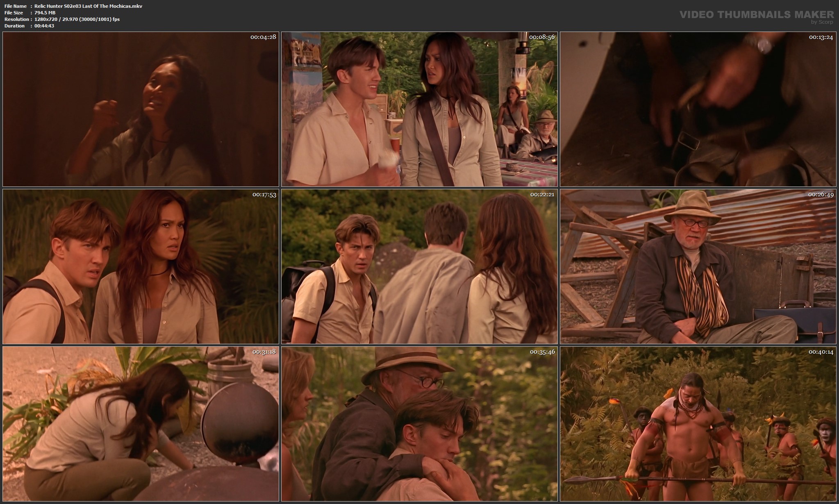Click the 00:04:28 timestamp label
This screenshot has width=839, height=504.
(263, 37)
